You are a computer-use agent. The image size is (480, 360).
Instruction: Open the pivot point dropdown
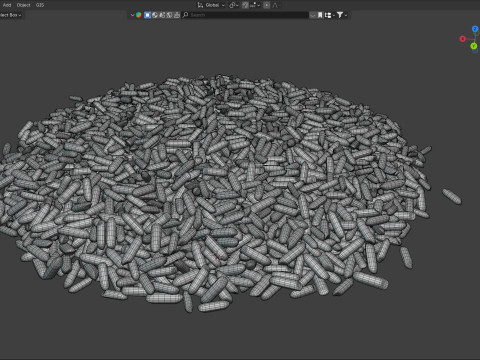point(234,5)
